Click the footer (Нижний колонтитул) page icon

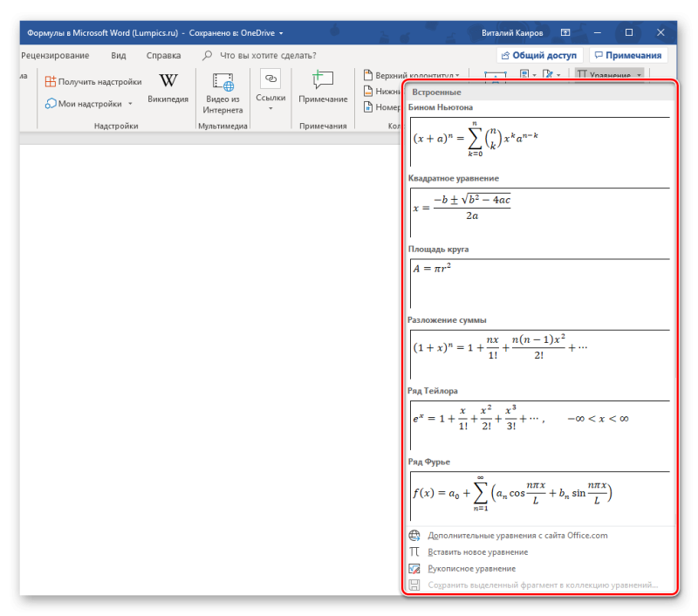coord(367,91)
